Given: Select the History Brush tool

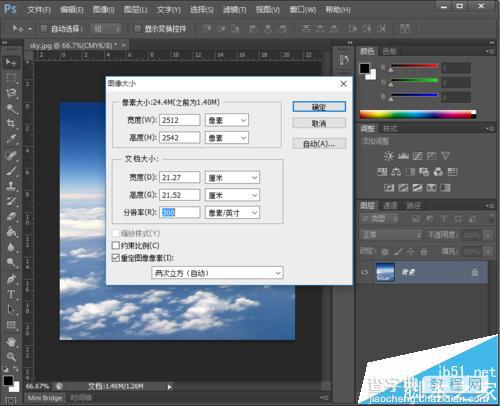Looking at the screenshot, I should tap(11, 201).
